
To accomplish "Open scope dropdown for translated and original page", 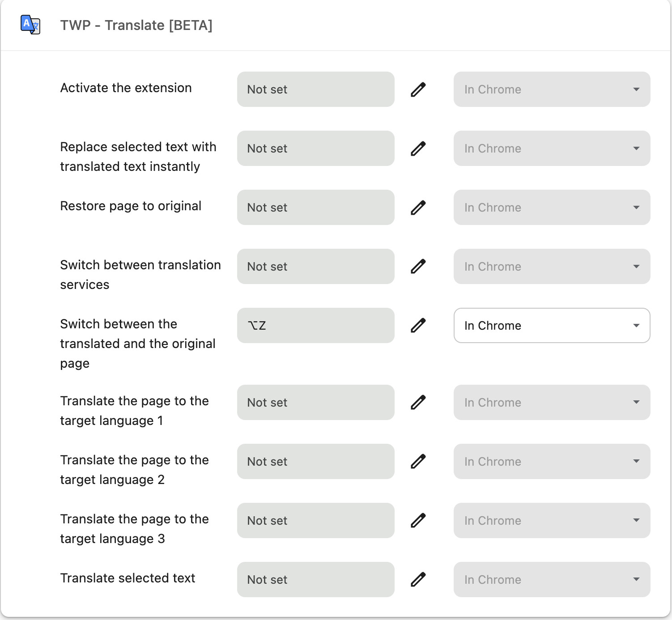I will pyautogui.click(x=552, y=326).
